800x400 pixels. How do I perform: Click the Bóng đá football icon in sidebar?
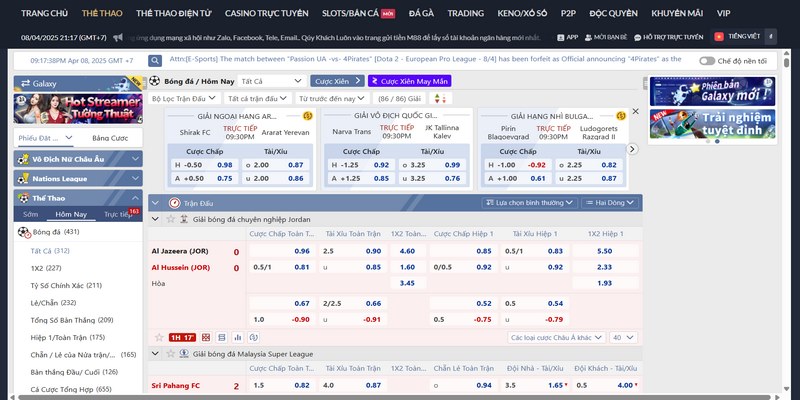[x=24, y=232]
